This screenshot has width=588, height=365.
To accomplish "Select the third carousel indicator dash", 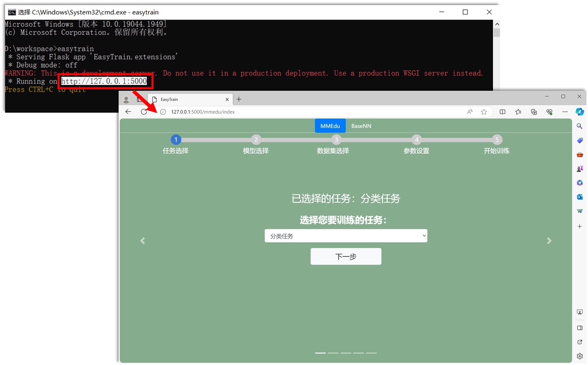I will tap(346, 353).
